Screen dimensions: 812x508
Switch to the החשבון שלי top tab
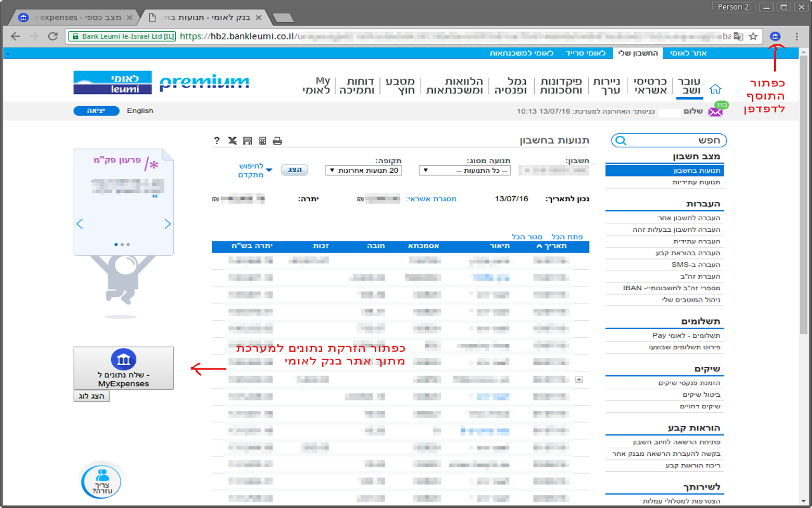(638, 53)
